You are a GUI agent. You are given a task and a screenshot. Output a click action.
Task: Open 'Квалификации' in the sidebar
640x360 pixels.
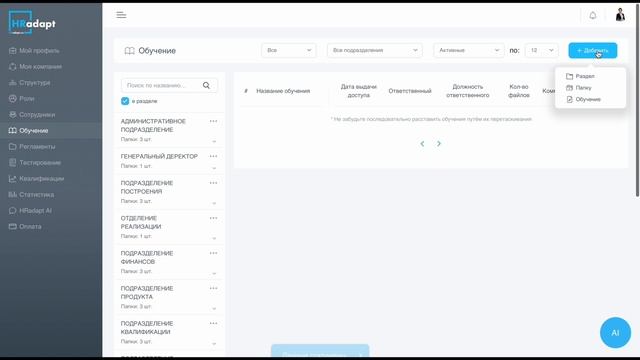pyautogui.click(x=36, y=178)
